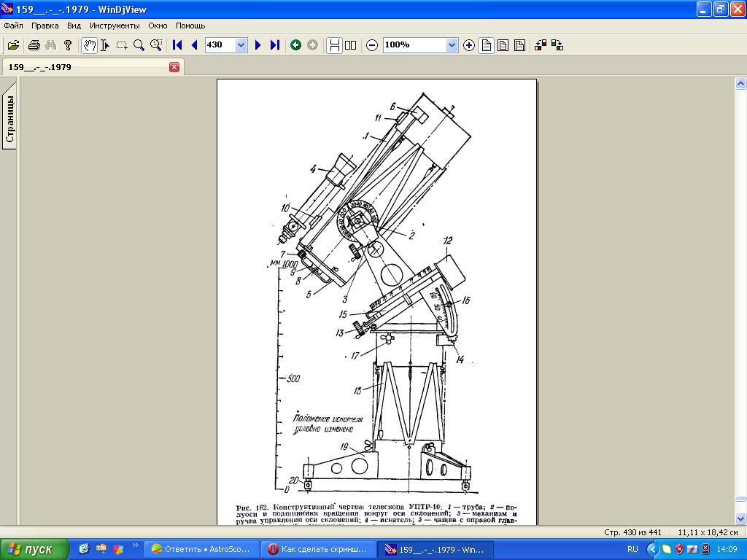Switch to the Opera taskbar window
747x560 pixels.
322,549
